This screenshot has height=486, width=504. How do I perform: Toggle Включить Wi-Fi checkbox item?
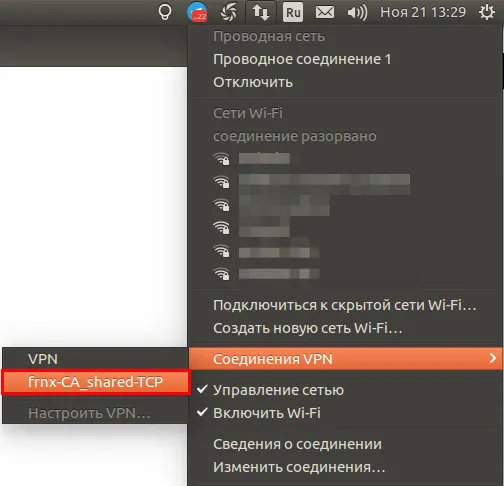point(345,413)
